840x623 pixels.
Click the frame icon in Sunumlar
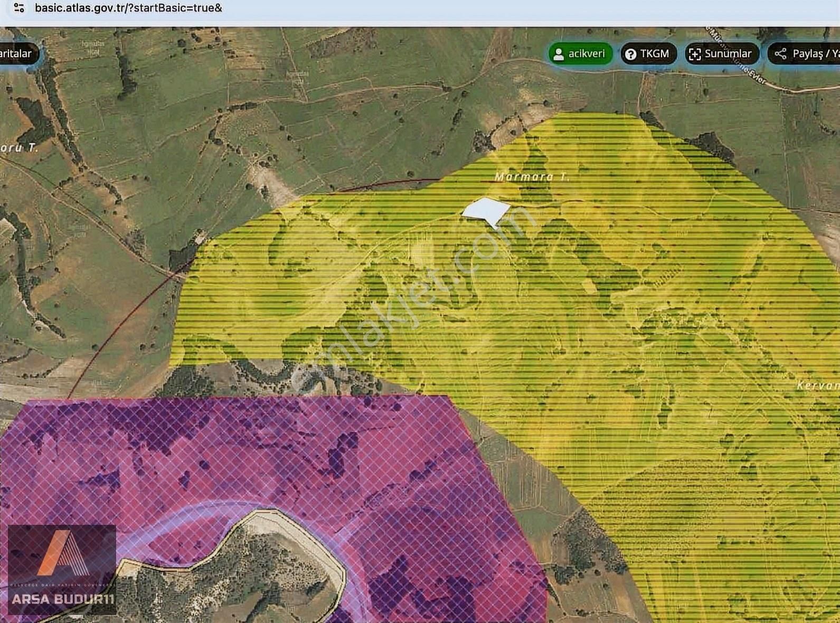coord(695,54)
